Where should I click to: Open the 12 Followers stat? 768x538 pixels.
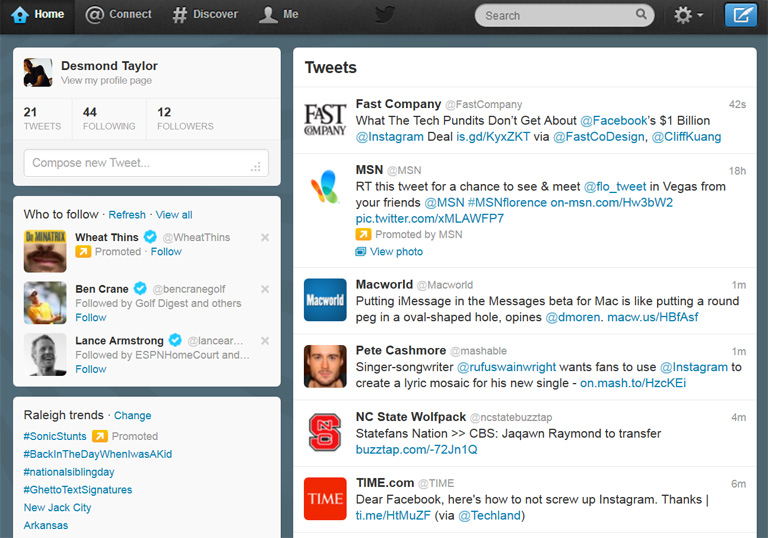[x=185, y=119]
